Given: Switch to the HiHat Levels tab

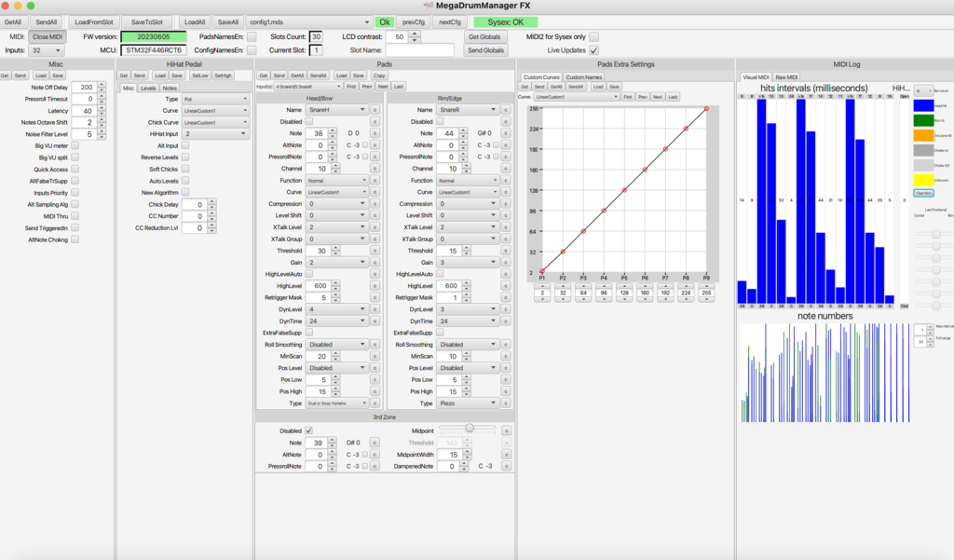Looking at the screenshot, I should coord(148,89).
